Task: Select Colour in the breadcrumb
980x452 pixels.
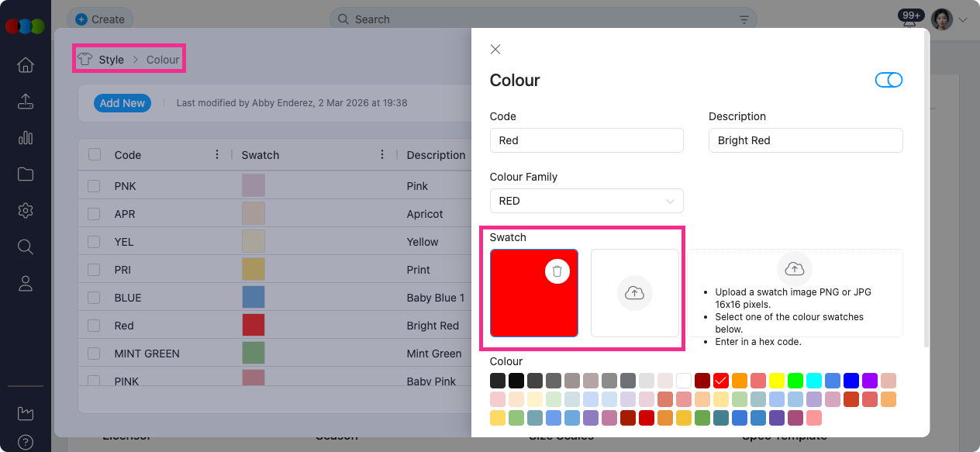Action: pyautogui.click(x=163, y=60)
